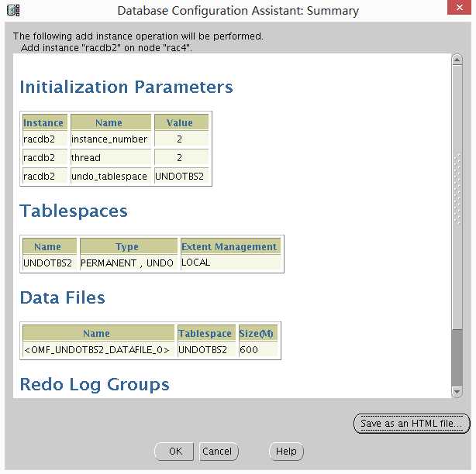
Task: Click the scrollbar down arrow
Action: pos(457,393)
